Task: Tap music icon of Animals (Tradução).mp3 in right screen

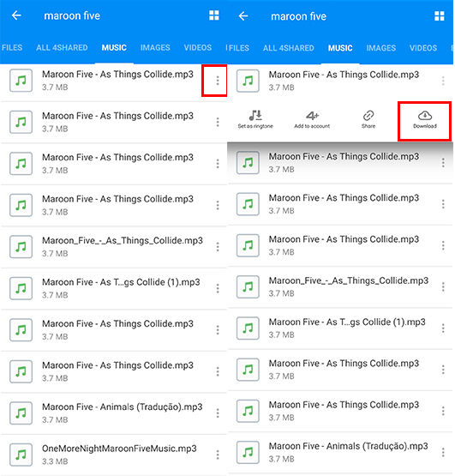Action: (248, 452)
